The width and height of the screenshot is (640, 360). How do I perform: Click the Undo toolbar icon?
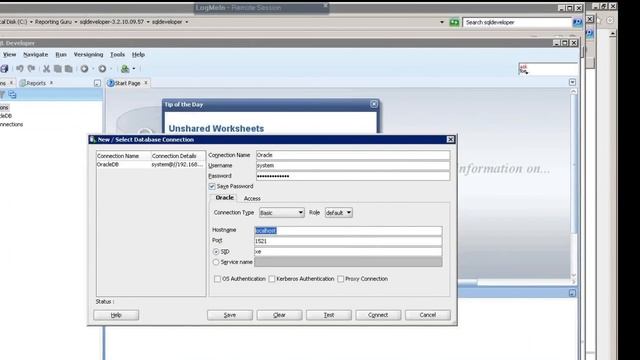click(x=20, y=69)
